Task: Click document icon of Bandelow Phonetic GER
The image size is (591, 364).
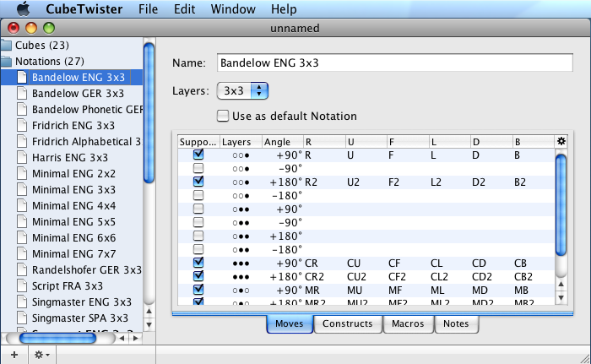Action: (22, 110)
